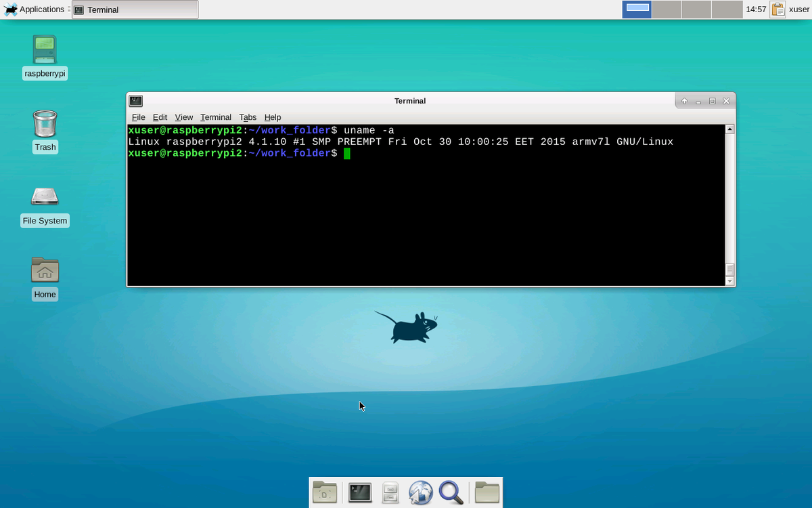812x508 pixels.
Task: Click the green terminal cursor block
Action: (347, 154)
